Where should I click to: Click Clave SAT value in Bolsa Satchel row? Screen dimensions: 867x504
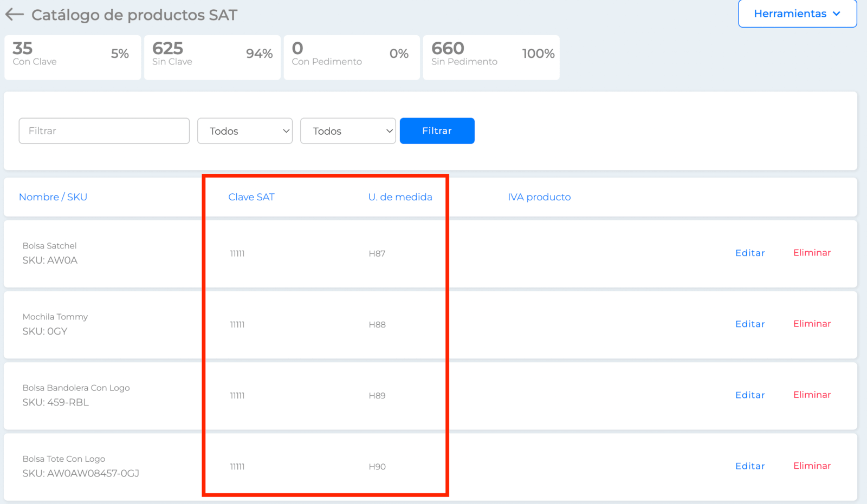tap(237, 253)
